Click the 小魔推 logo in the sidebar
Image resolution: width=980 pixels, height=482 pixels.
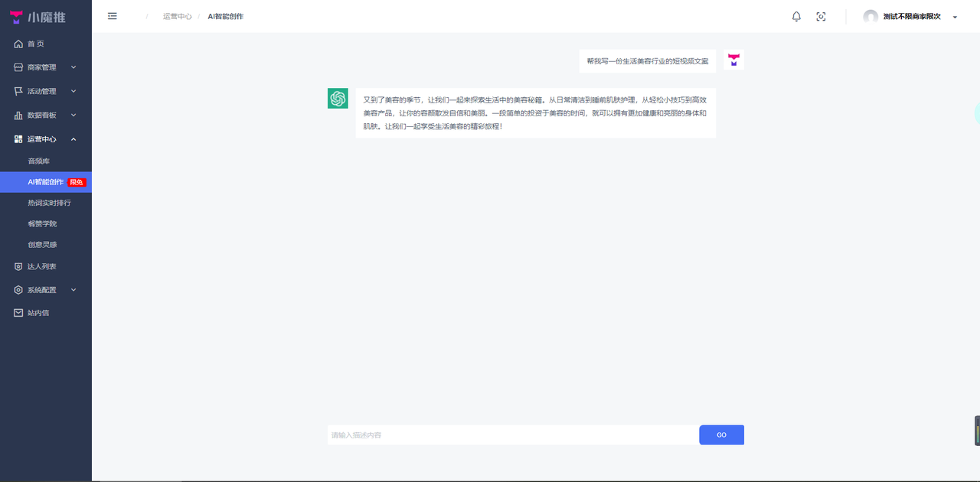coord(35,16)
